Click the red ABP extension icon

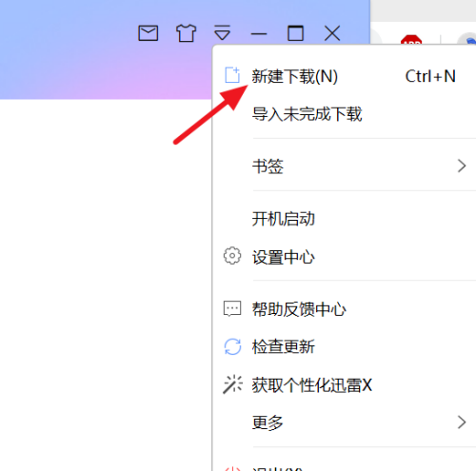tap(411, 40)
